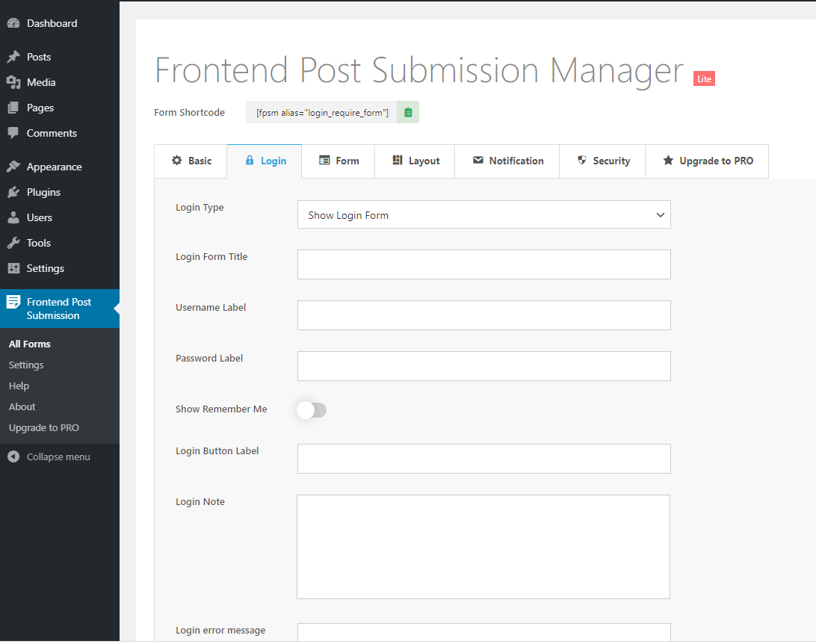Click the Users person icon

(13, 217)
